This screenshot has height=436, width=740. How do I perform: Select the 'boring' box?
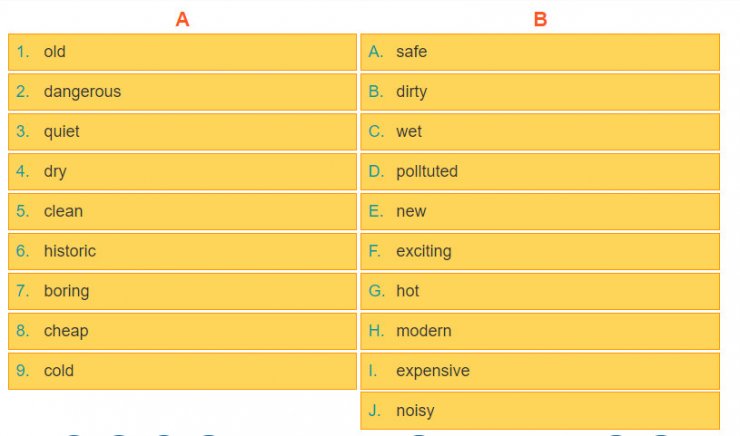(182, 291)
